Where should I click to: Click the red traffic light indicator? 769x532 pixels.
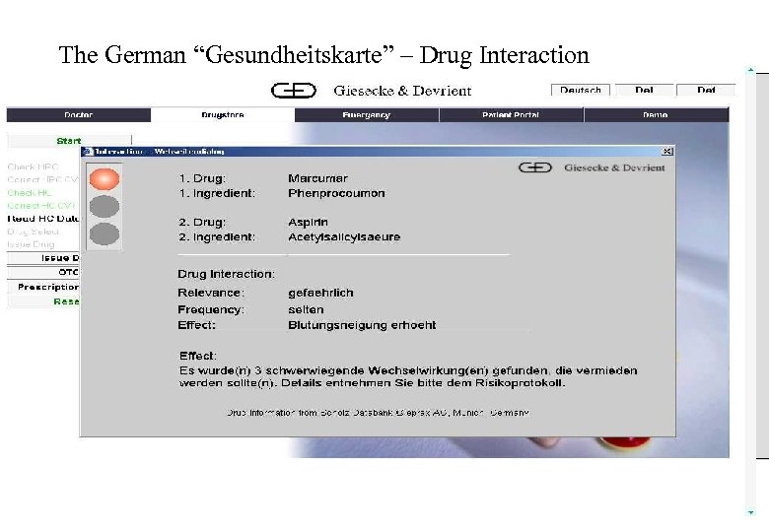pyautogui.click(x=105, y=178)
